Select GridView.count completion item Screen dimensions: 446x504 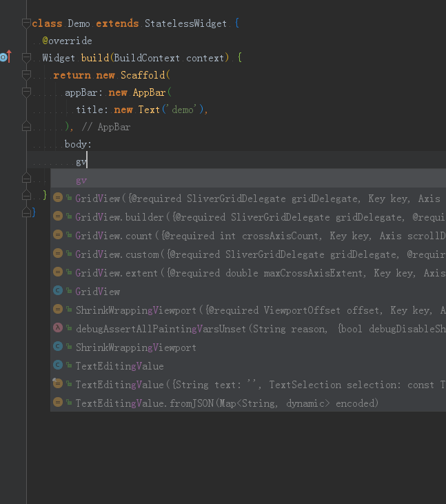(x=248, y=236)
